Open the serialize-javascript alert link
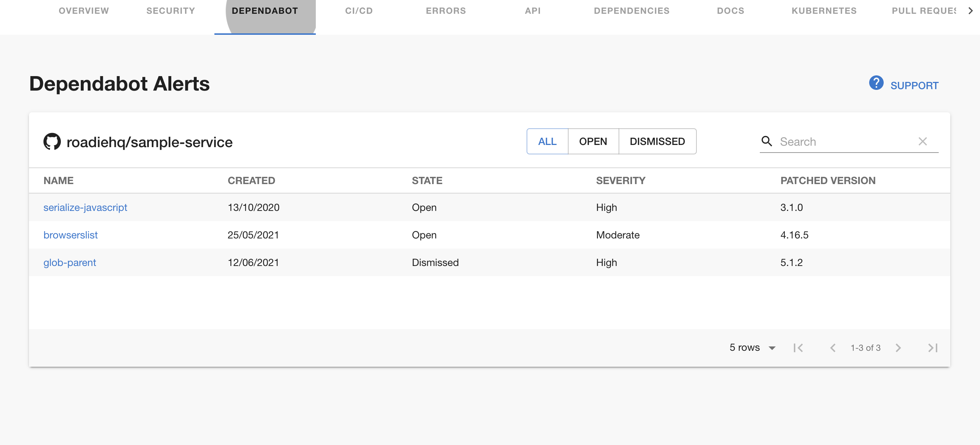Viewport: 980px width, 445px height. [x=85, y=208]
